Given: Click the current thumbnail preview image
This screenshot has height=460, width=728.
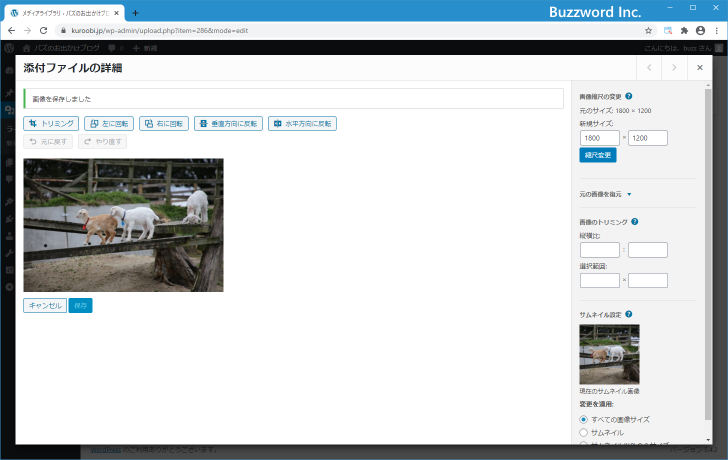Looking at the screenshot, I should point(609,354).
